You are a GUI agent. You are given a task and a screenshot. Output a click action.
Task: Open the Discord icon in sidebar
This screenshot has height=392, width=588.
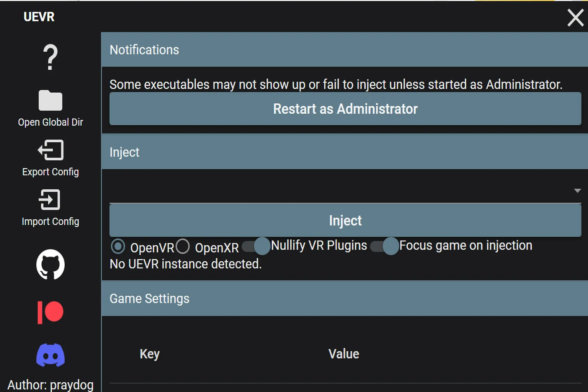pyautogui.click(x=50, y=355)
